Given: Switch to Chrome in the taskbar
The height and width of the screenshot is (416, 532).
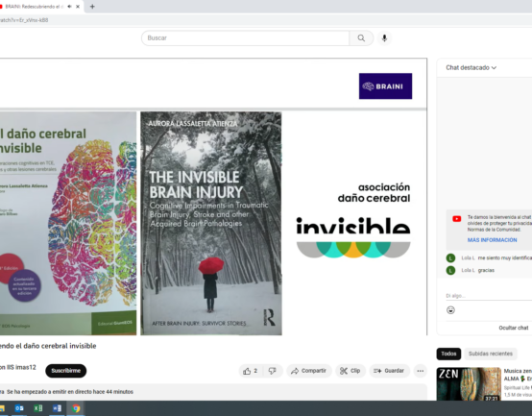Looking at the screenshot, I should click(76, 408).
